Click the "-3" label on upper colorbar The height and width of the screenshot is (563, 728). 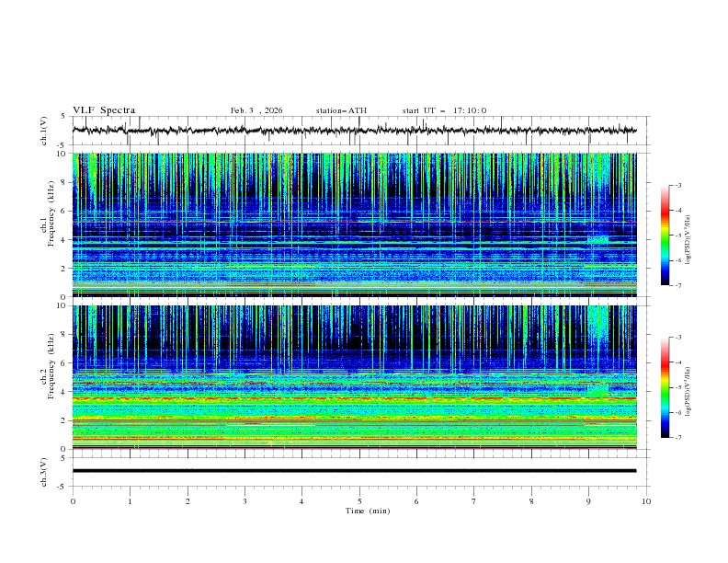tap(677, 185)
